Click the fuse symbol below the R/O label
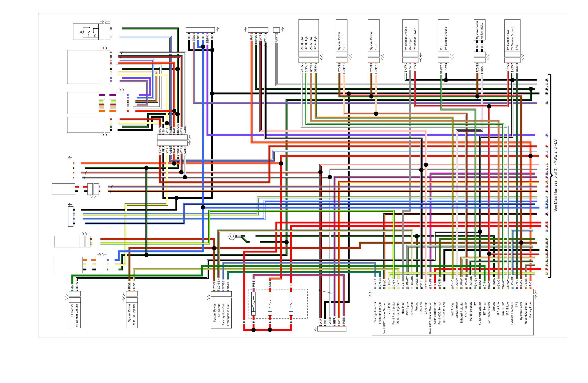Viewport: 588px width, 383px height. 270,304
